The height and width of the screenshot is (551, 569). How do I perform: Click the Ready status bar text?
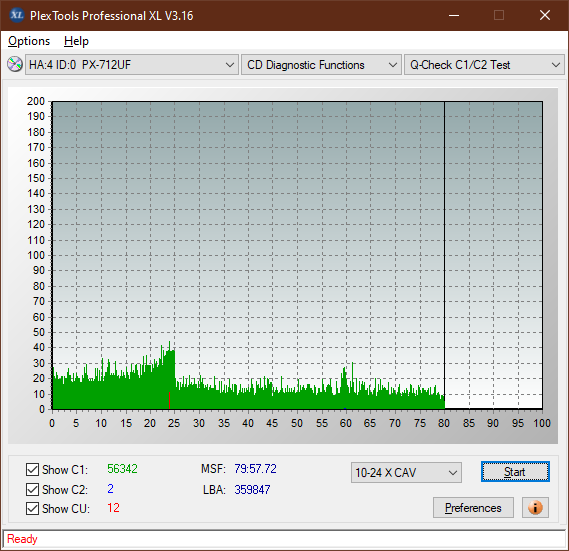click(22, 539)
